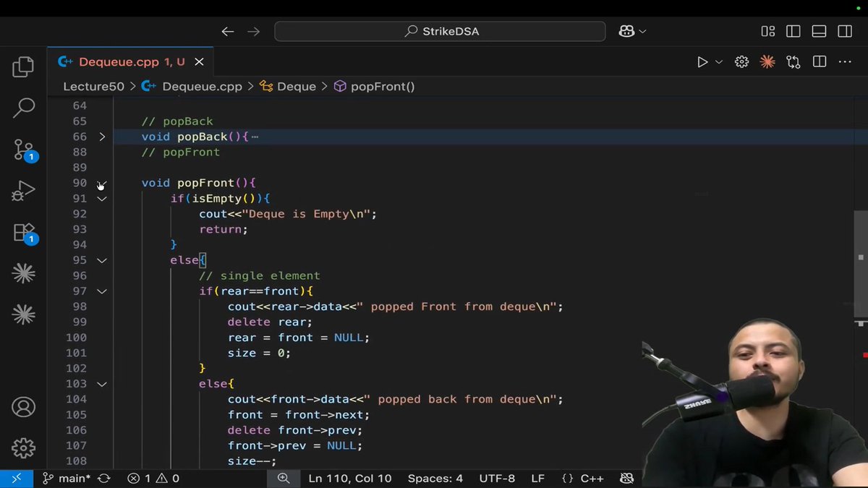
Task: Change file encoding via UTF-8
Action: click(x=497, y=479)
